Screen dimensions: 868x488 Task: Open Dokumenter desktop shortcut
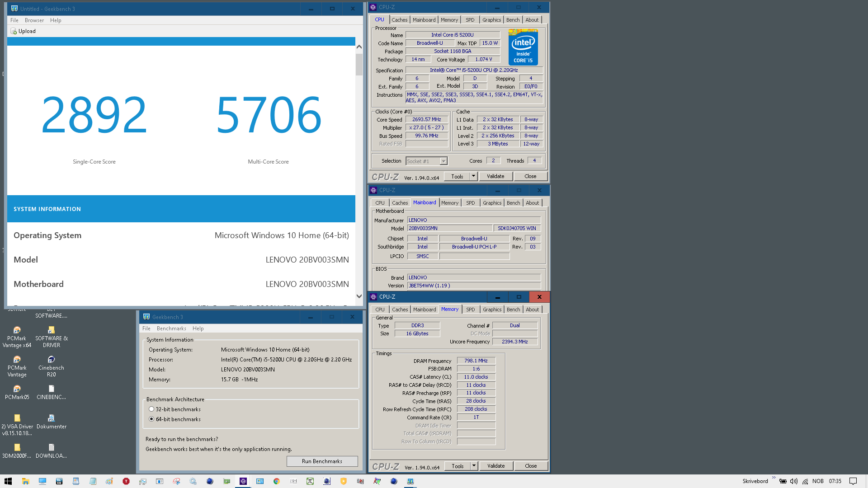tap(51, 422)
